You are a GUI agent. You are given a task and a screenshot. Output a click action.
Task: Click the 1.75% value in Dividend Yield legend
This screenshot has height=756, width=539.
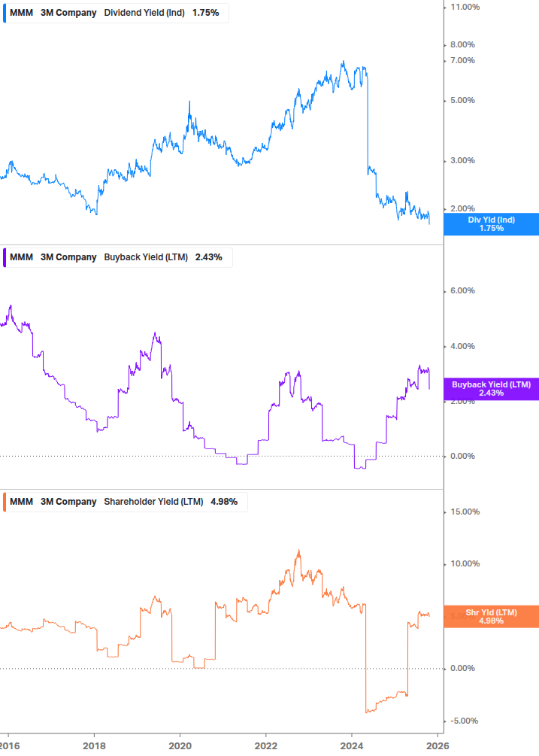coord(205,13)
